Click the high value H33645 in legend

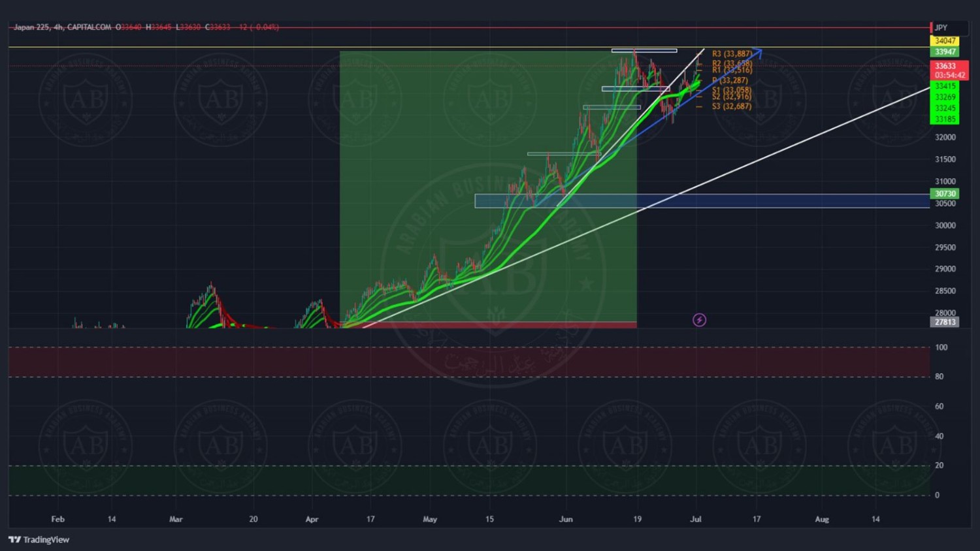[158, 27]
